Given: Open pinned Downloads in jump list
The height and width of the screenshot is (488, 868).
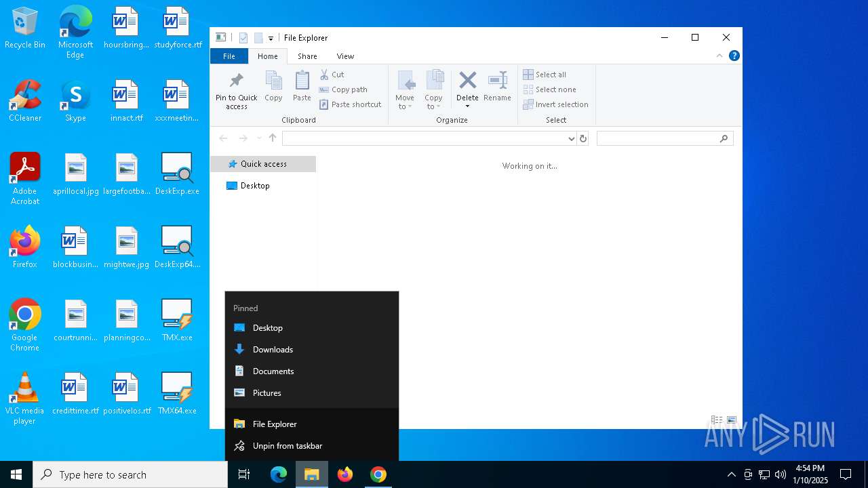Looking at the screenshot, I should (x=312, y=350).
